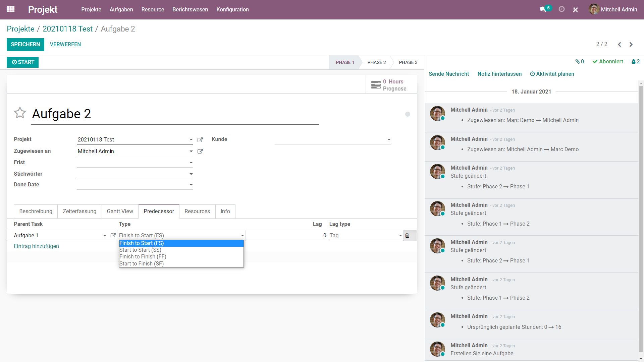Switch to the Gantt View tab
The height and width of the screenshot is (362, 644).
[120, 212]
